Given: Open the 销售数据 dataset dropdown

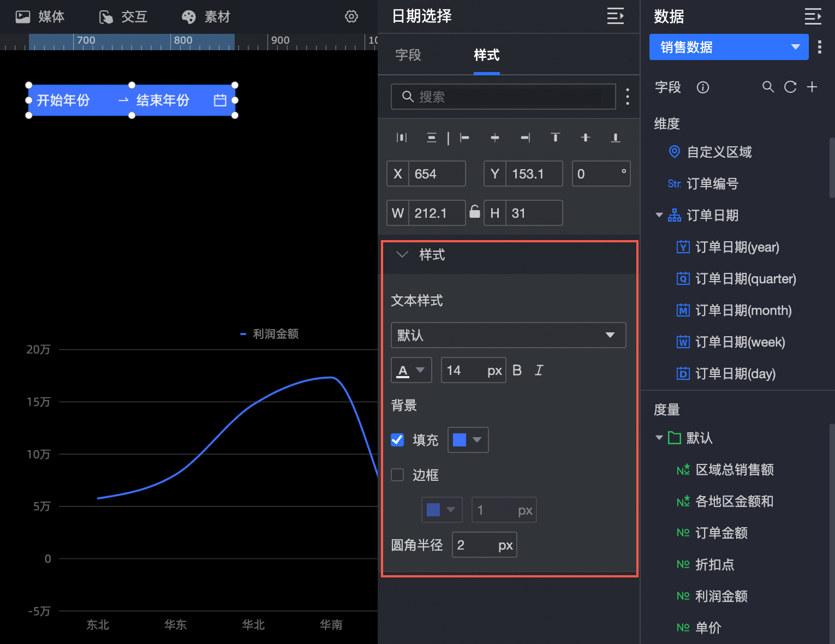Looking at the screenshot, I should [729, 47].
